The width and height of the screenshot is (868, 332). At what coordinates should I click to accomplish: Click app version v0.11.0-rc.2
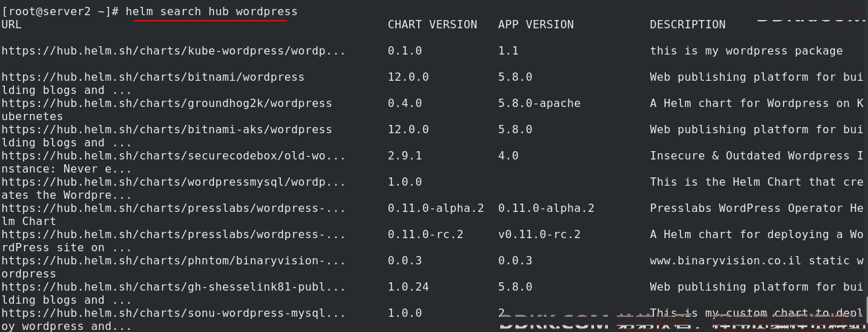pyautogui.click(x=540, y=234)
